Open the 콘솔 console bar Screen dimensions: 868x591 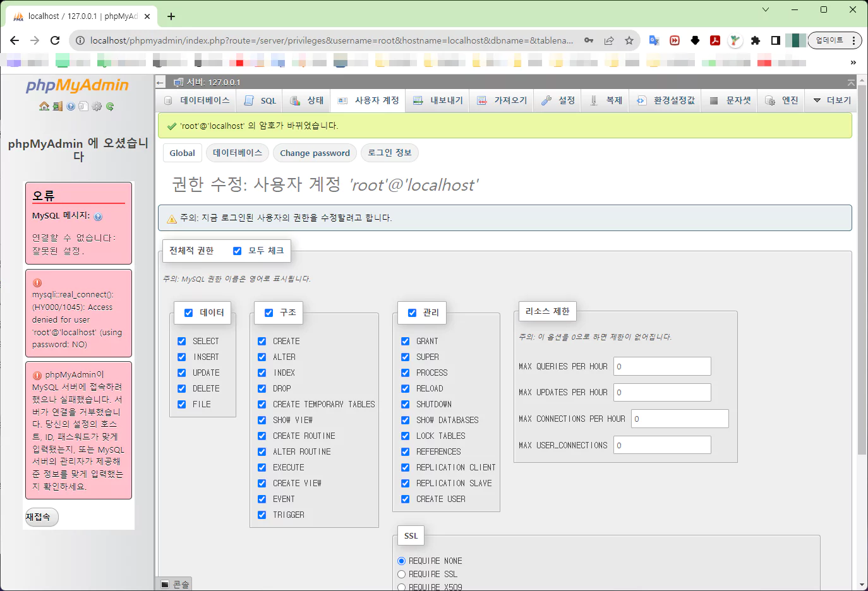[175, 585]
